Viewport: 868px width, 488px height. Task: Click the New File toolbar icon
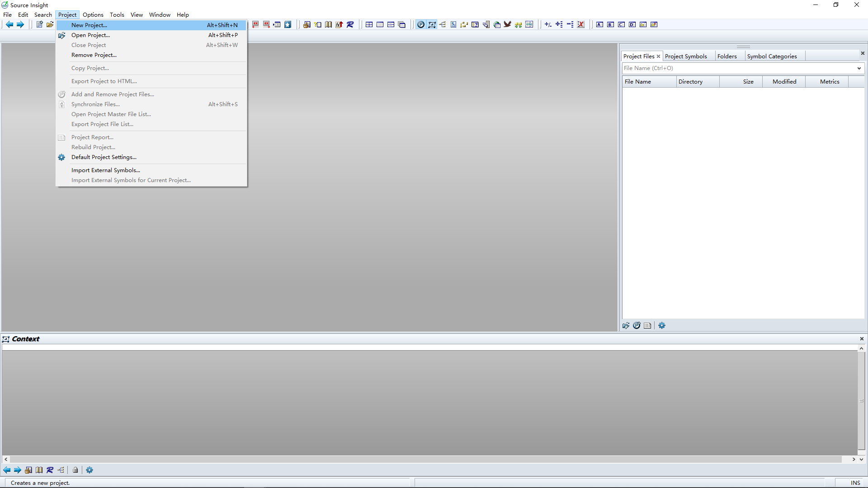point(39,24)
